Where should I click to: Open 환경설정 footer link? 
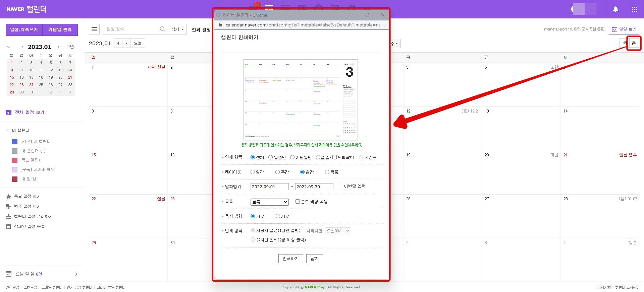tap(12, 287)
